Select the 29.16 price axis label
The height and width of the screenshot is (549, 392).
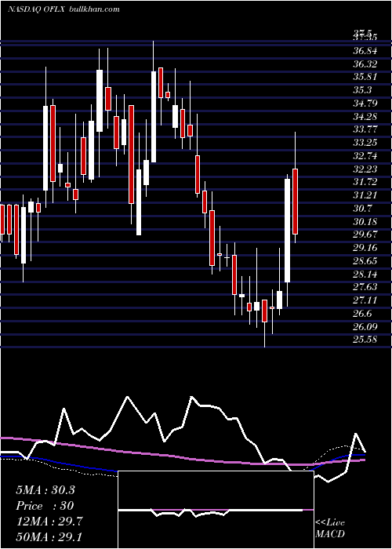pos(365,248)
